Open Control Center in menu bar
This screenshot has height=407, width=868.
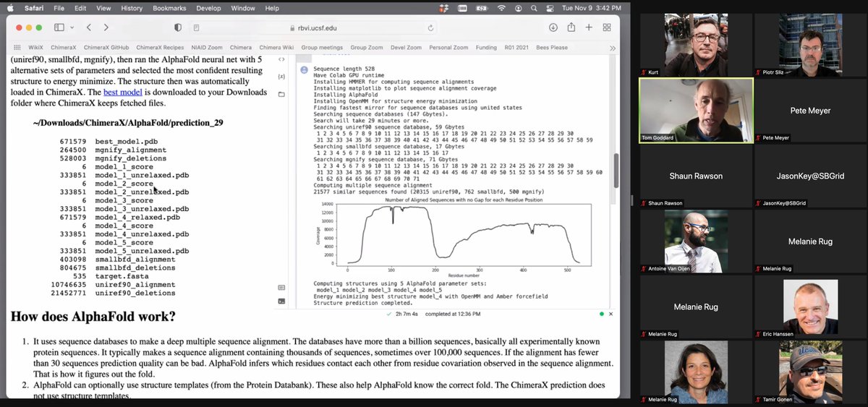[x=550, y=8]
